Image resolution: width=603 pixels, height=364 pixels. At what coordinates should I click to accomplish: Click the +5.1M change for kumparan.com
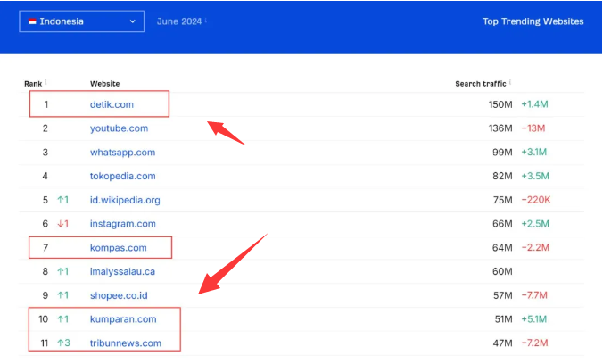tap(533, 319)
